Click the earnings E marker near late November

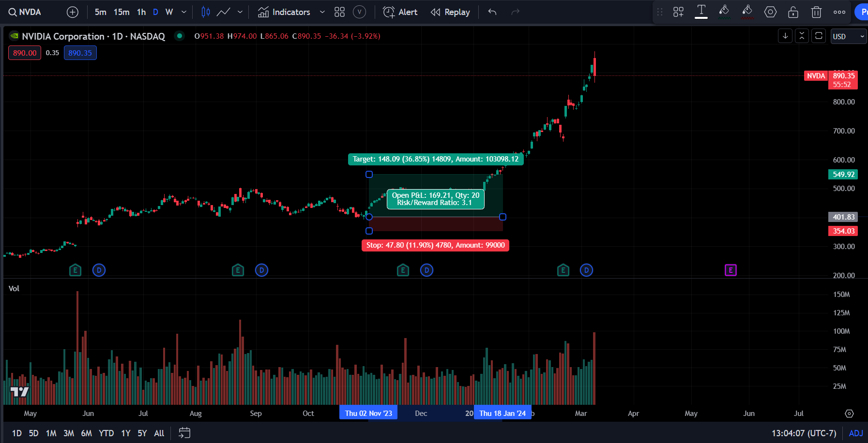tap(403, 270)
